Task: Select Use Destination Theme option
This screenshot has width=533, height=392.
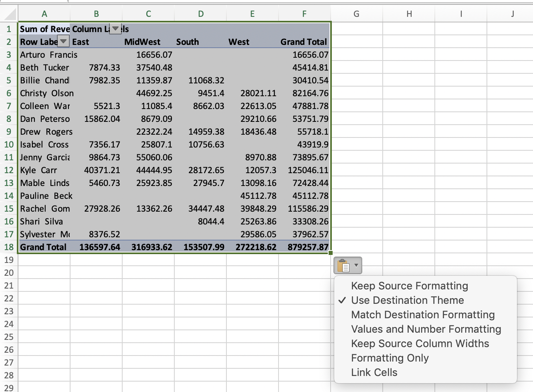Action: pyautogui.click(x=408, y=300)
